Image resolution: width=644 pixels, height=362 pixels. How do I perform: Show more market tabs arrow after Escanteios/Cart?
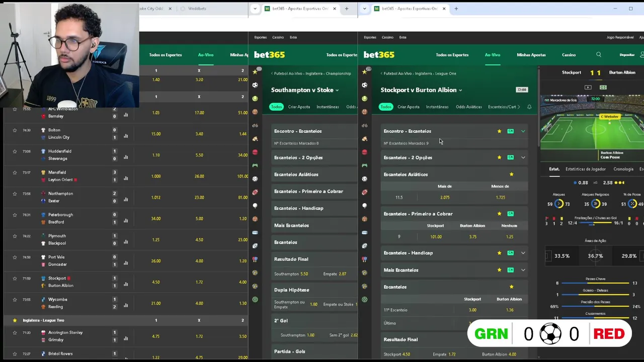(x=519, y=107)
